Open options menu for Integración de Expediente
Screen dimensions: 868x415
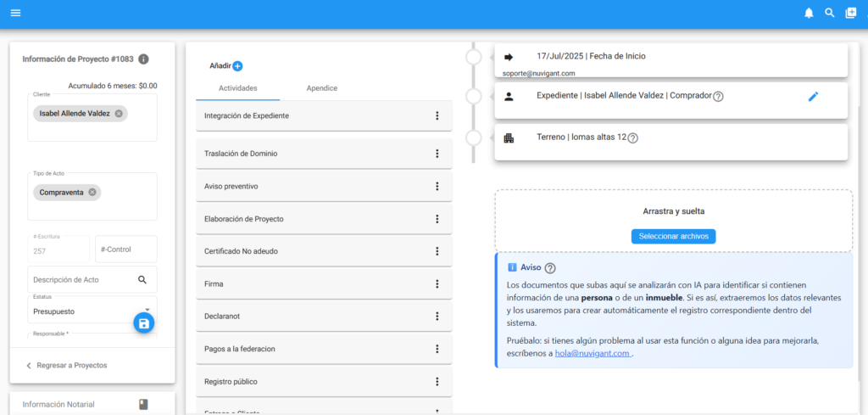(437, 116)
